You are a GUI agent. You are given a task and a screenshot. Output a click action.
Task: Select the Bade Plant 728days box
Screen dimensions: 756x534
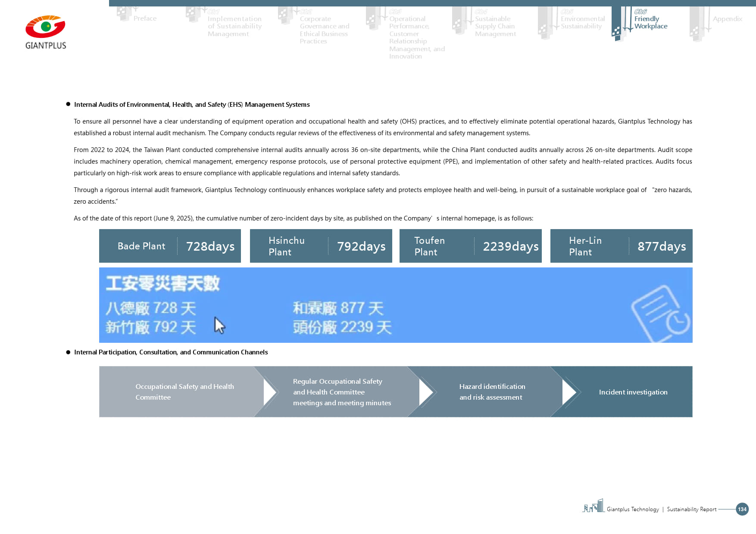coord(170,246)
